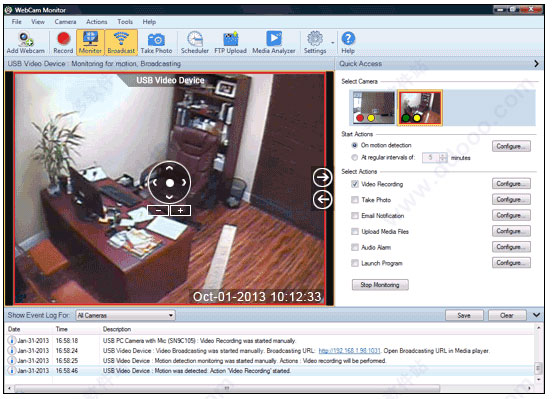Open the Actions menu
Viewport: 557px width, 399px height.
[97, 22]
